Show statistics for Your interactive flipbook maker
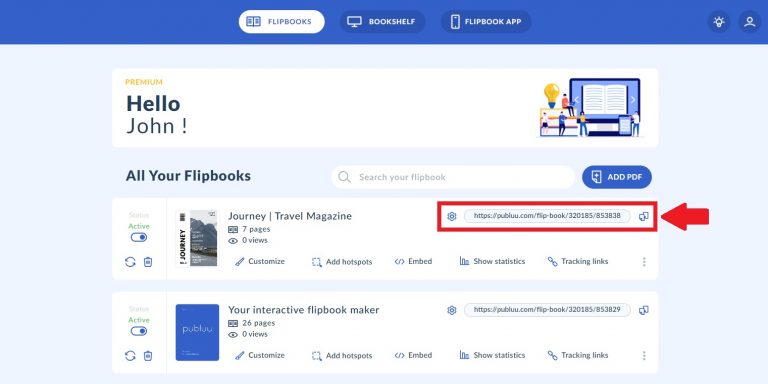Image resolution: width=768 pixels, height=384 pixels. [x=492, y=355]
